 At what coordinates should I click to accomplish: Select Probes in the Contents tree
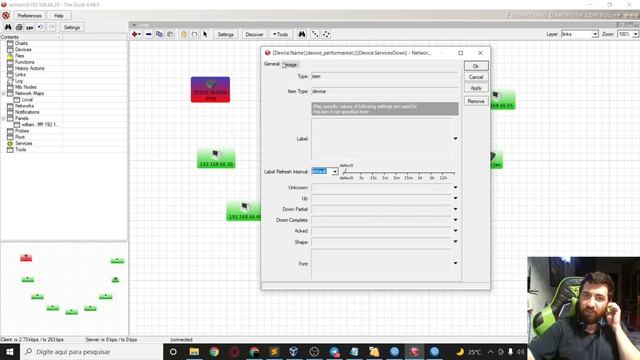tap(22, 131)
